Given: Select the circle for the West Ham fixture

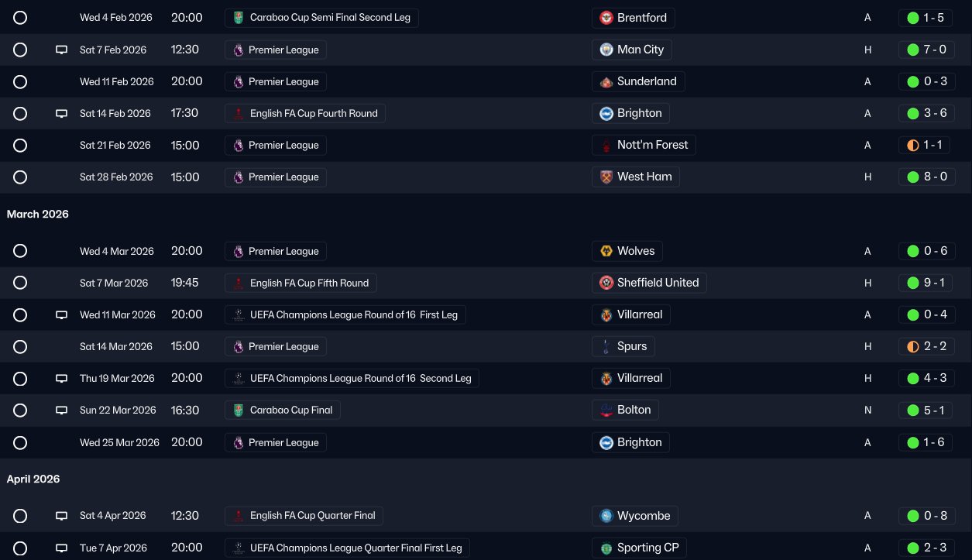Looking at the screenshot, I should pos(20,177).
